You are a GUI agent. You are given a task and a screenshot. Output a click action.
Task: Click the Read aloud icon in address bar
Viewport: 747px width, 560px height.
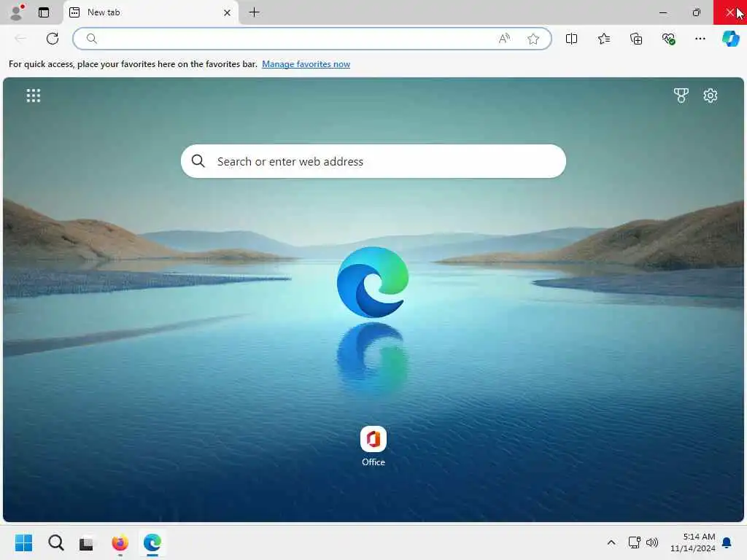point(504,39)
